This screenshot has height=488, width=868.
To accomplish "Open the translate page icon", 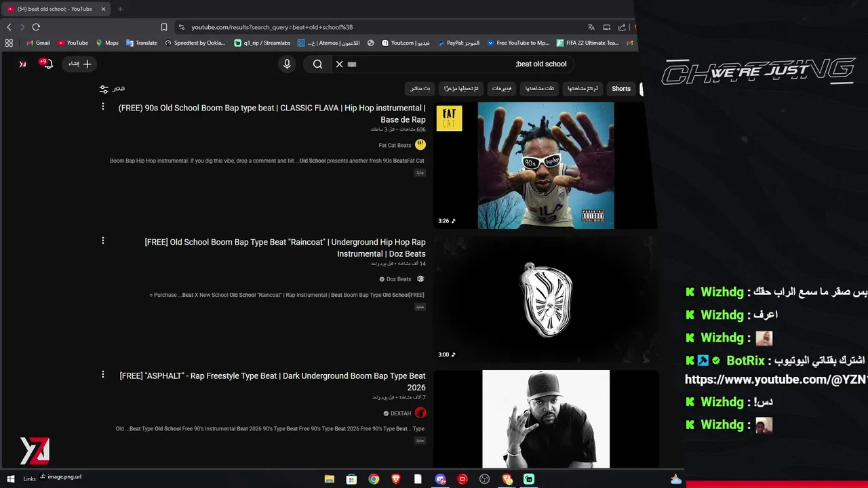I will pyautogui.click(x=591, y=27).
